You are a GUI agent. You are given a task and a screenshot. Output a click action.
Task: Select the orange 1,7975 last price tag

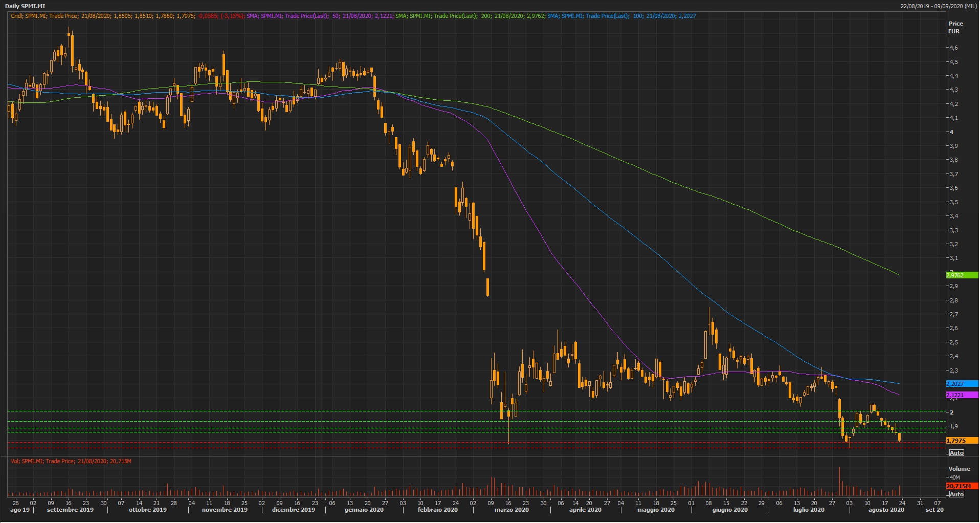coord(962,441)
